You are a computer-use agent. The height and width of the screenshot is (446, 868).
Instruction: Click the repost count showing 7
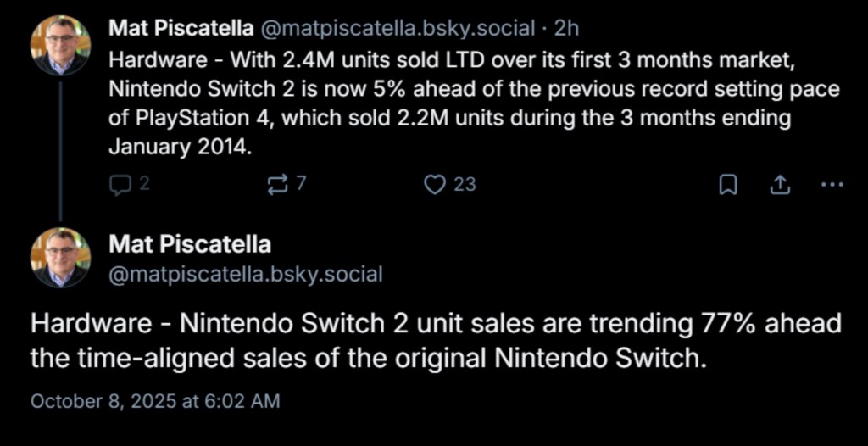[x=300, y=184]
